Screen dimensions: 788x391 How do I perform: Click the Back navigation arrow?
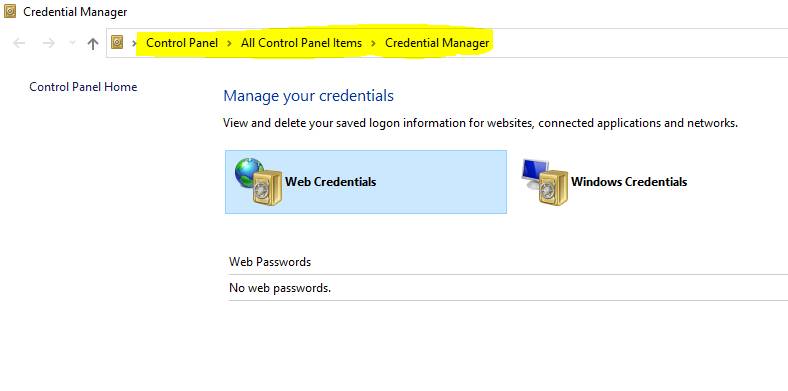coord(19,43)
